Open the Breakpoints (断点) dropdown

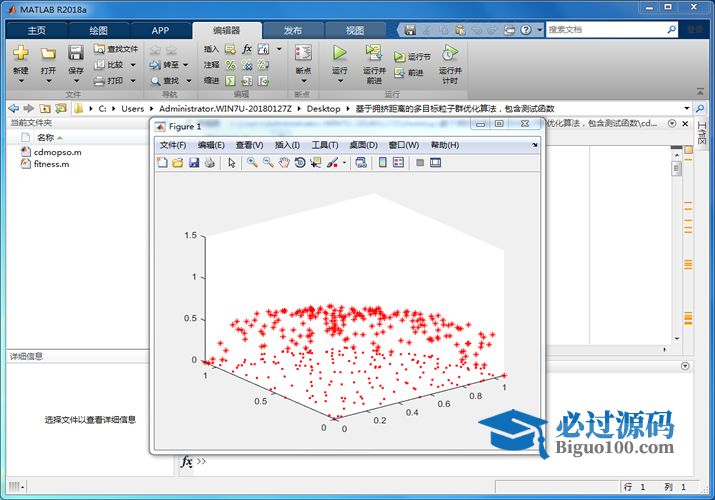click(303, 80)
